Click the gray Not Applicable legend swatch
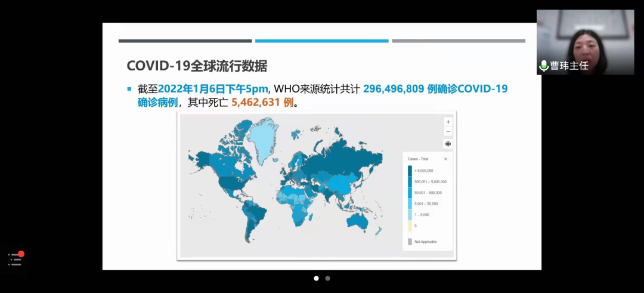Screen dimensions: 644x293 coord(410,242)
